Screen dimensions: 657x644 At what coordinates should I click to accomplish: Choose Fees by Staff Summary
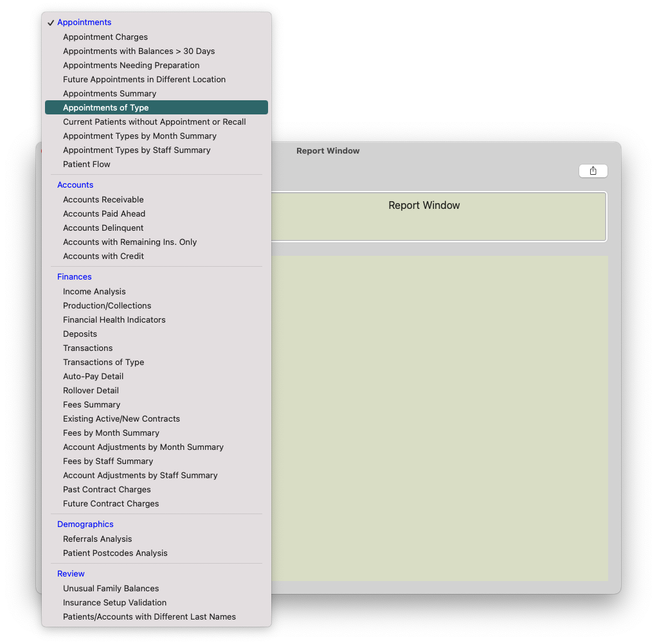click(x=108, y=461)
